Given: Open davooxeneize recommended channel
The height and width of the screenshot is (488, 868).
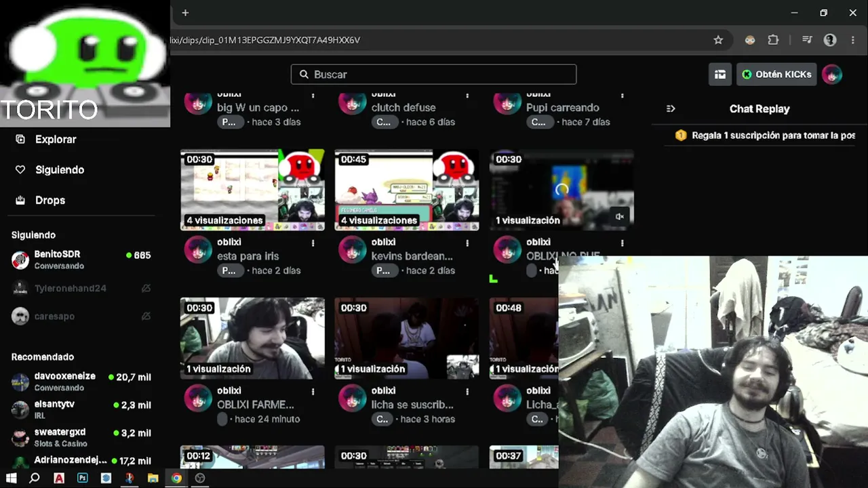Looking at the screenshot, I should coord(81,382).
